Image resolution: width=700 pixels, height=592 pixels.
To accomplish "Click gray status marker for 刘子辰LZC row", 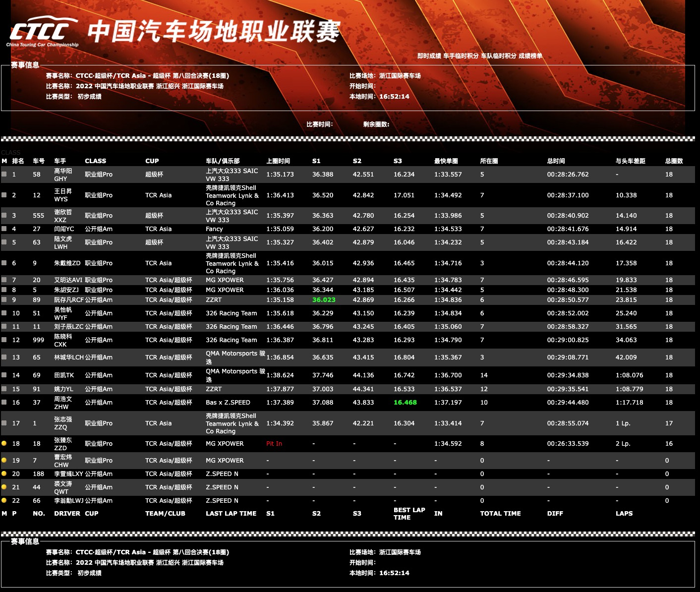I will (x=4, y=327).
